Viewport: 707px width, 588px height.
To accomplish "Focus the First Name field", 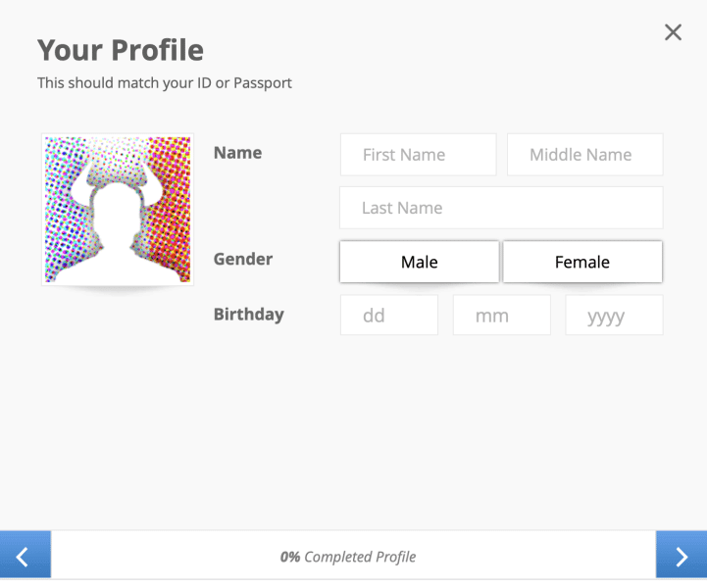I will pos(418,155).
